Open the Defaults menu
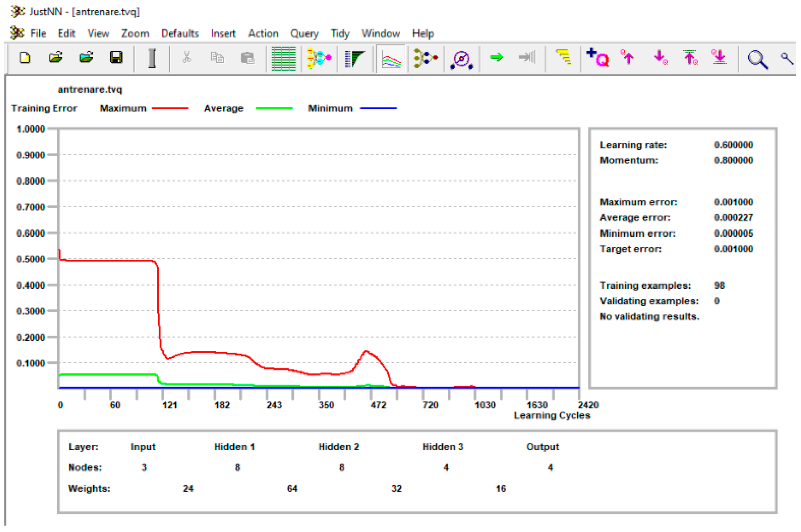Viewport: 801px width, 532px height. [180, 34]
